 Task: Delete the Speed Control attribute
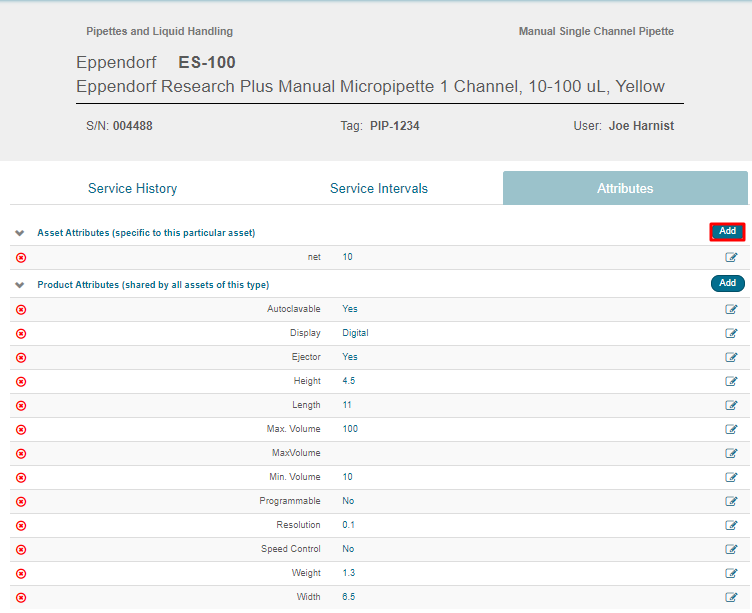tap(21, 549)
